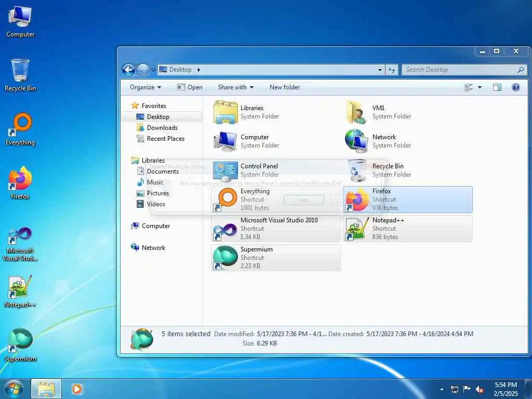
Task: Click the Windows Explorer taskbar button
Action: [x=46, y=389]
